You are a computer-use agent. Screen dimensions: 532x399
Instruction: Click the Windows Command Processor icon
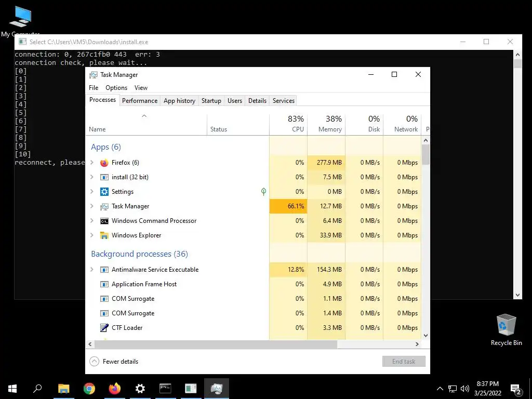[x=104, y=221]
